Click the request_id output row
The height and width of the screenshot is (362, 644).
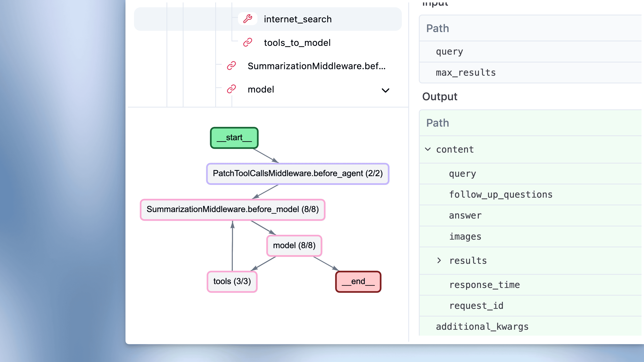(476, 306)
